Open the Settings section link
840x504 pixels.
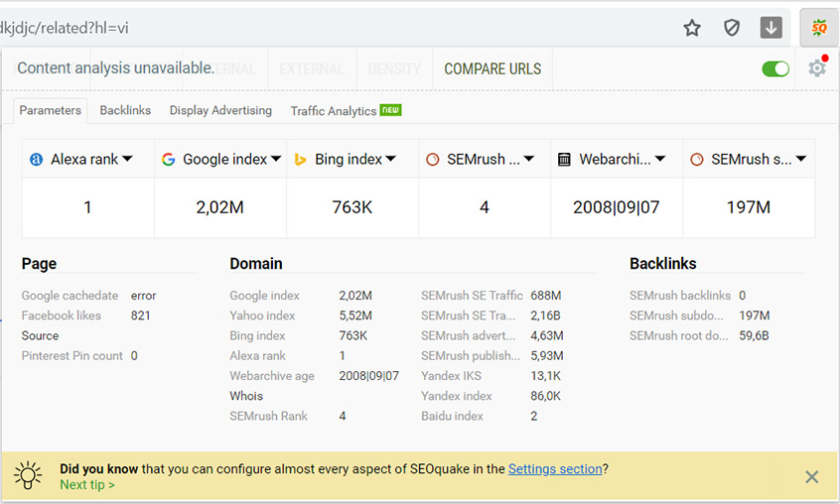[555, 468]
